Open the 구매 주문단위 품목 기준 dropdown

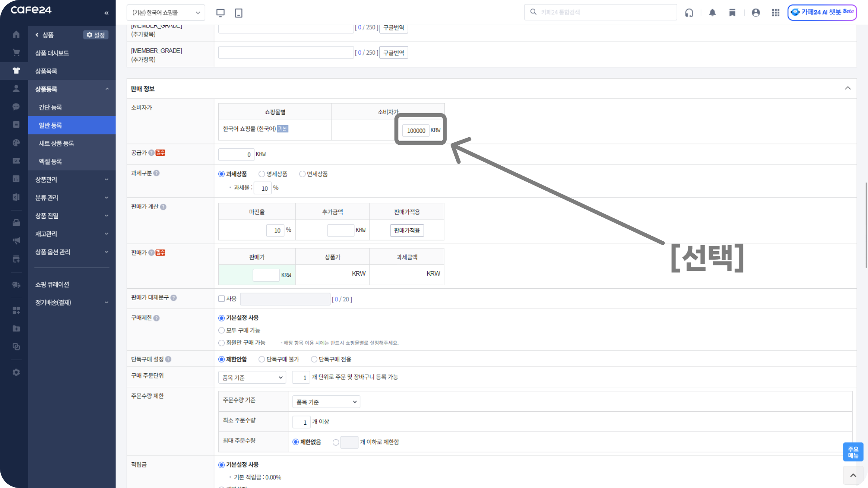pyautogui.click(x=252, y=377)
